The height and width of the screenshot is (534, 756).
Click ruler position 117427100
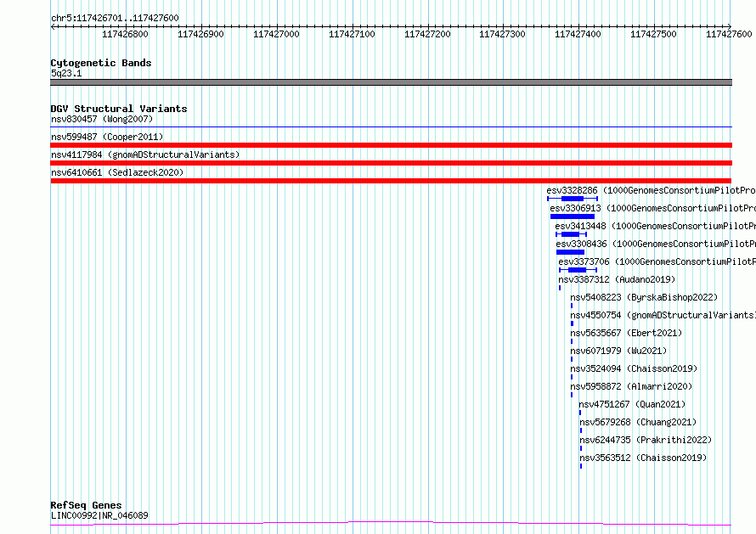[x=352, y=34]
